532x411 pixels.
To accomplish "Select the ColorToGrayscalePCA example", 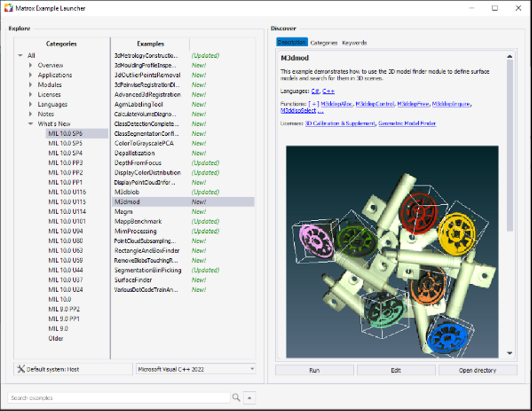I will click(144, 143).
